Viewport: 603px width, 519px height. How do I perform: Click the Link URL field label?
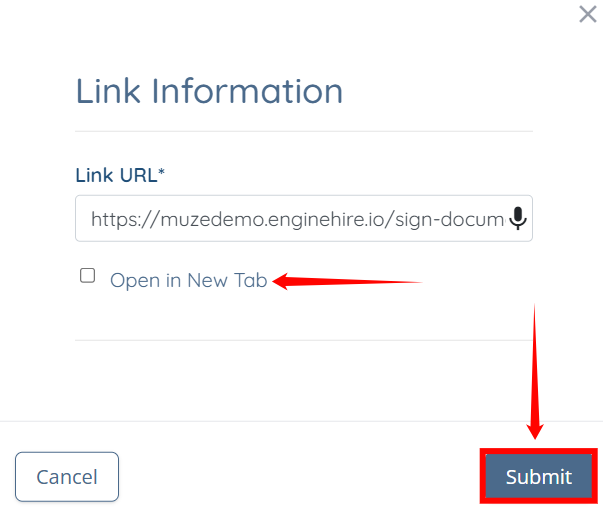pos(120,175)
